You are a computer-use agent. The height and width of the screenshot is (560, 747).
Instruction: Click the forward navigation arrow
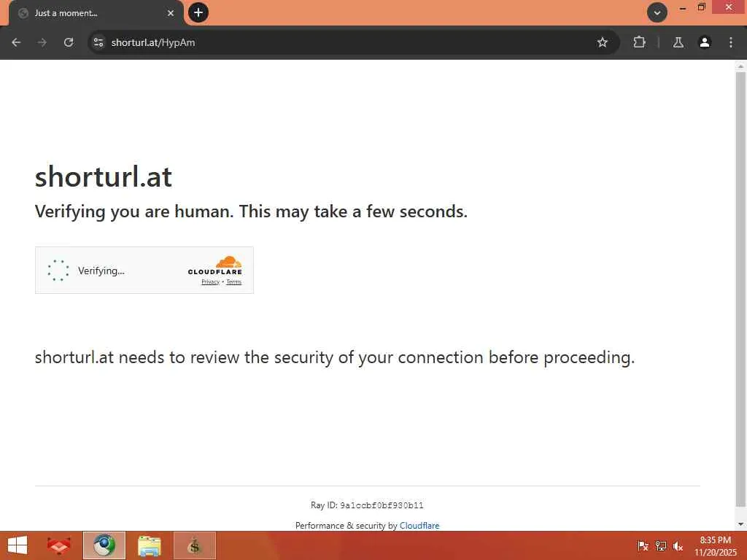tap(42, 42)
